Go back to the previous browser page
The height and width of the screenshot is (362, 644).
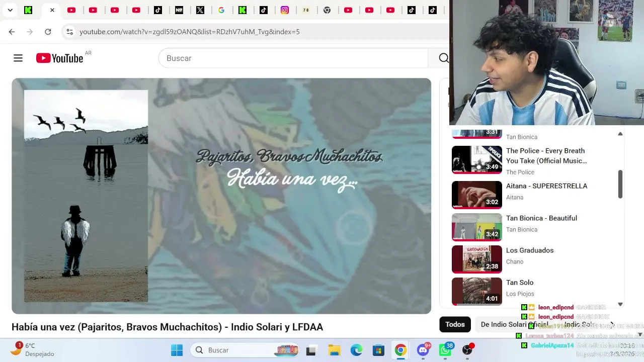tap(12, 32)
